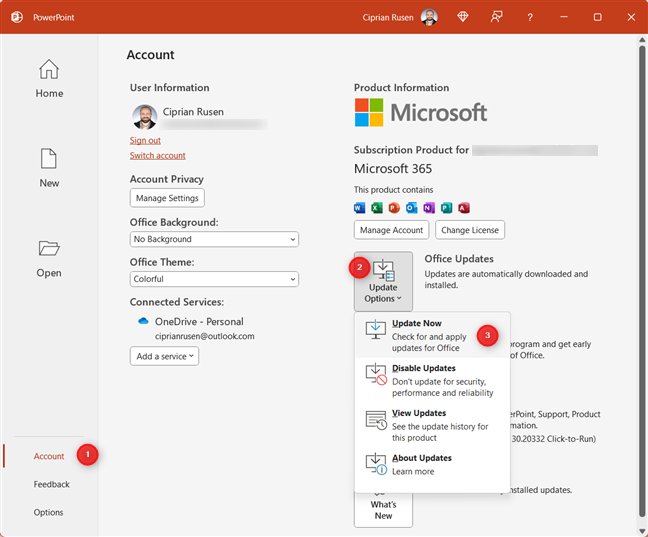The height and width of the screenshot is (537, 648).
Task: Click the OneDrive - Personal service label
Action: (x=199, y=321)
